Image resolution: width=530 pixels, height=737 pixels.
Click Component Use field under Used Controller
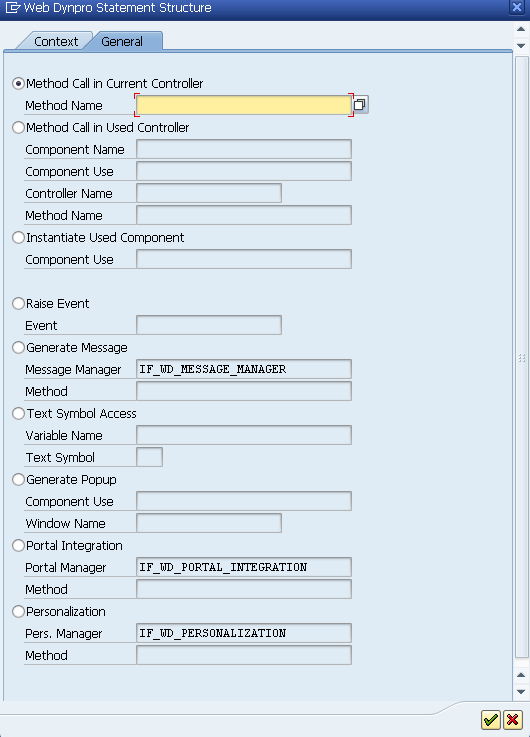coord(244,171)
